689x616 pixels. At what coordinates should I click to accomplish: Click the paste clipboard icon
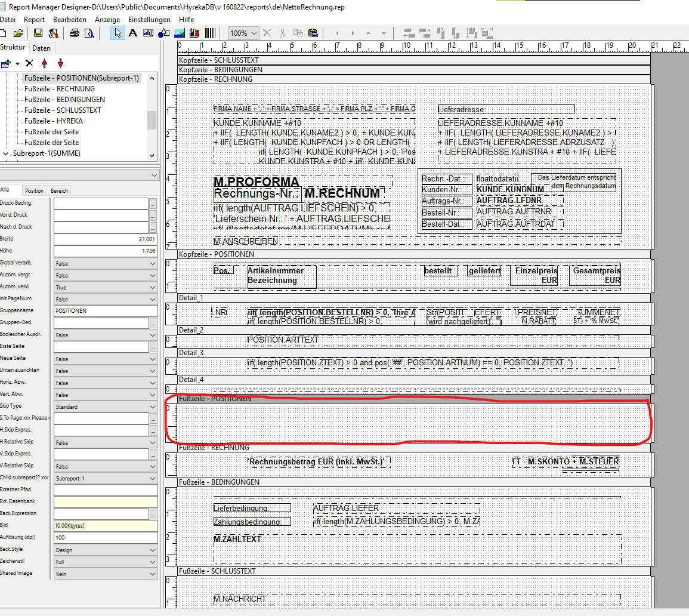(x=313, y=33)
